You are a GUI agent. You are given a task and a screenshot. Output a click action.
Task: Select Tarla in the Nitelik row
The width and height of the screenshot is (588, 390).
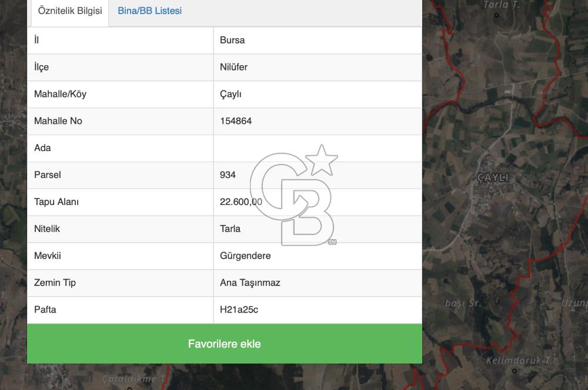point(230,230)
